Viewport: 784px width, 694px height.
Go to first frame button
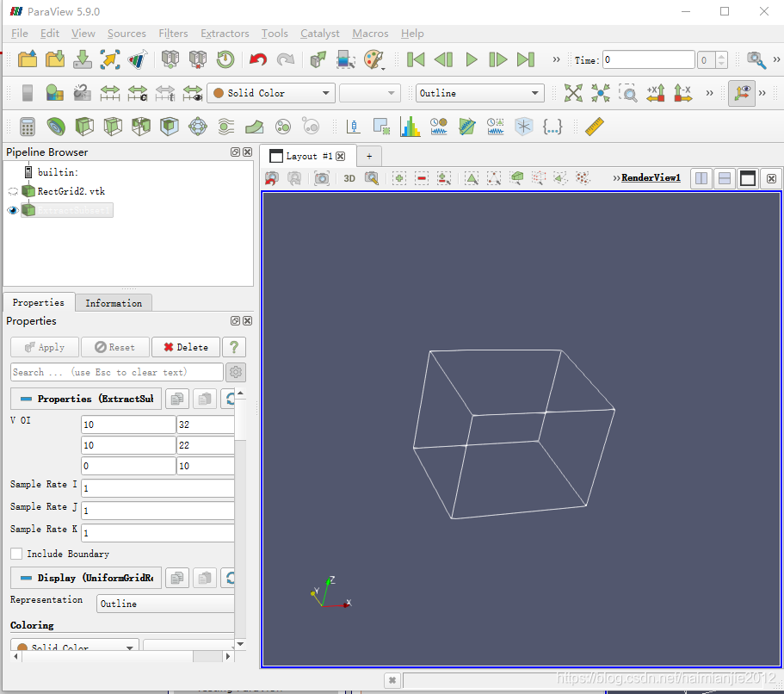[416, 59]
